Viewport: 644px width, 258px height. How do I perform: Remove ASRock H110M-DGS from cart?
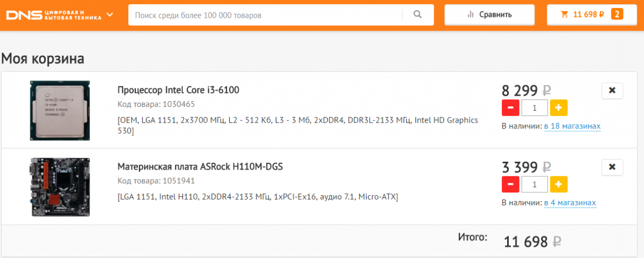[612, 167]
